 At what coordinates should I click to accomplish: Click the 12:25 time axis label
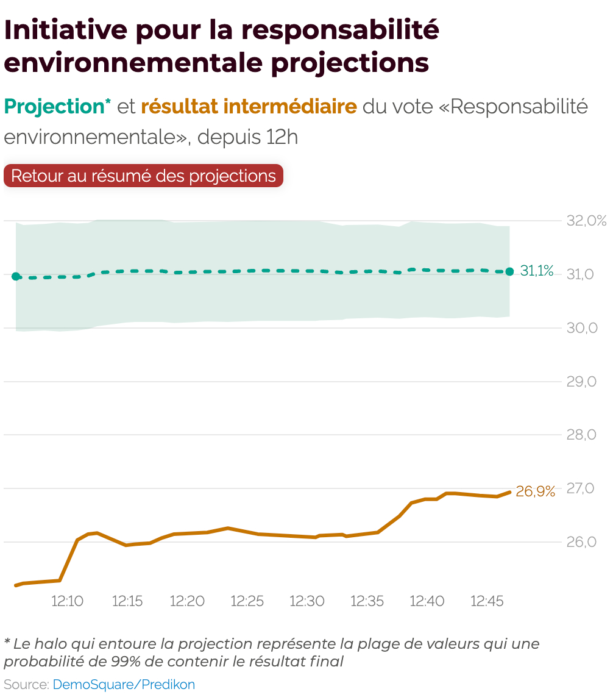pos(247,602)
